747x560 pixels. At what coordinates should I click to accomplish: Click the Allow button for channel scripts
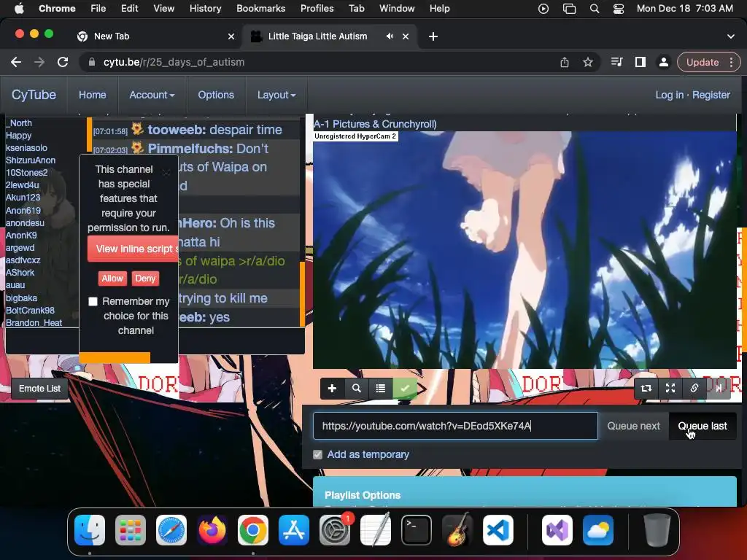(x=112, y=279)
